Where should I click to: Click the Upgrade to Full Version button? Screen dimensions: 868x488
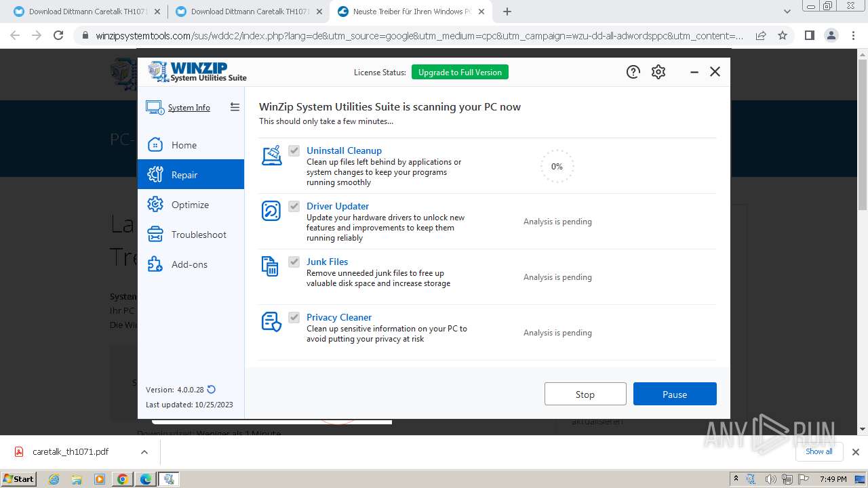click(x=460, y=73)
